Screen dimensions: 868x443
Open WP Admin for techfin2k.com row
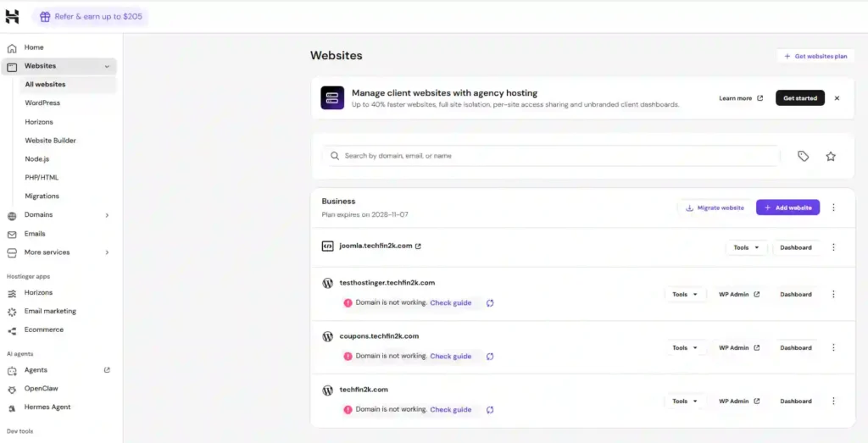point(739,401)
